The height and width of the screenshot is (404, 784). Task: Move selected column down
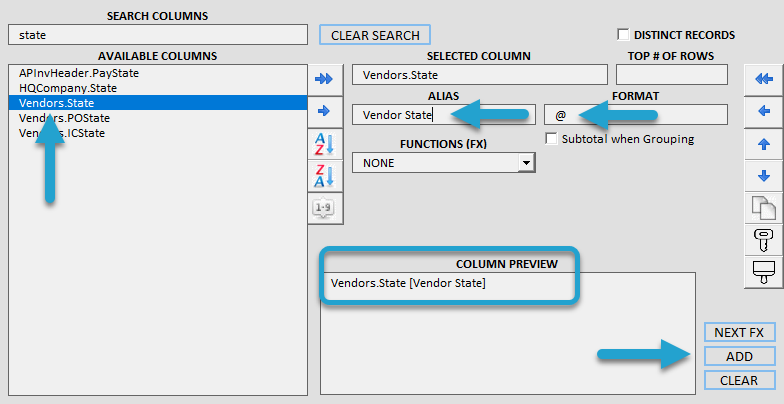(764, 176)
